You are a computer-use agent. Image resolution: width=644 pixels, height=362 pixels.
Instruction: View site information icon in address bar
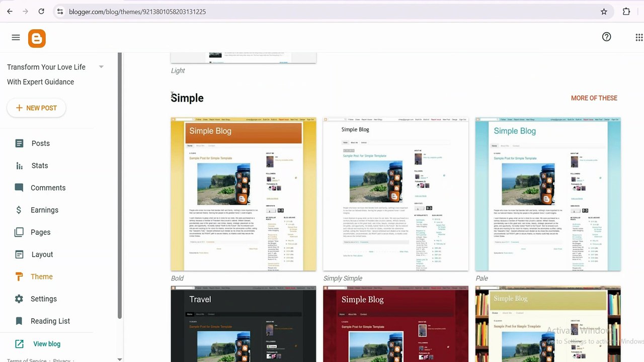pos(60,12)
